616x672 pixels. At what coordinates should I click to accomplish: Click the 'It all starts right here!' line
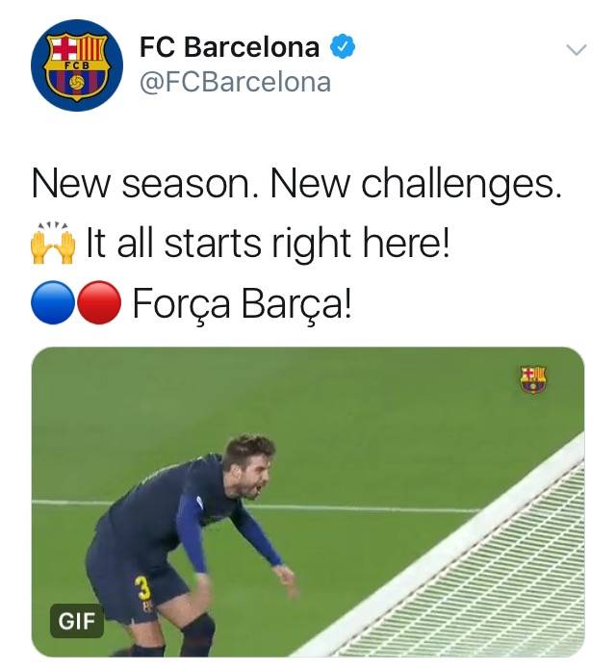pyautogui.click(x=268, y=243)
